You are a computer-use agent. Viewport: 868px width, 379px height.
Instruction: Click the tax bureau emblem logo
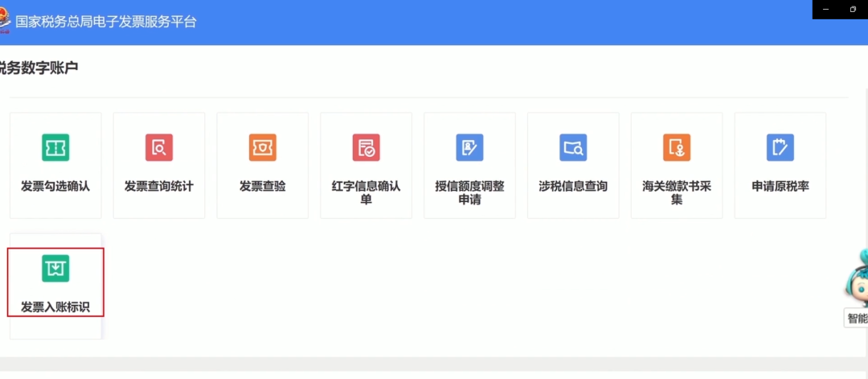tap(5, 22)
